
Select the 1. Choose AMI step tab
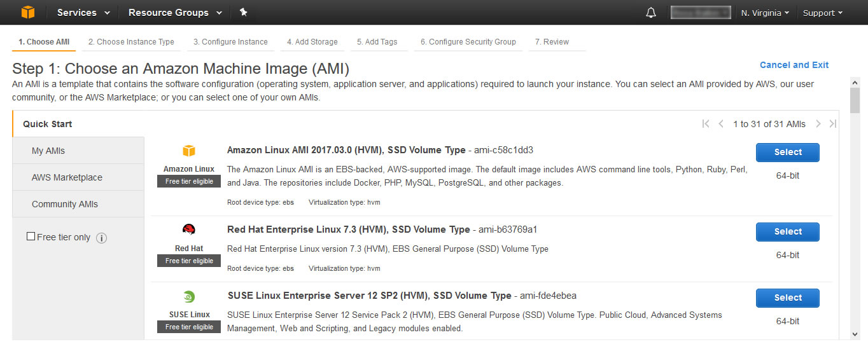point(44,42)
